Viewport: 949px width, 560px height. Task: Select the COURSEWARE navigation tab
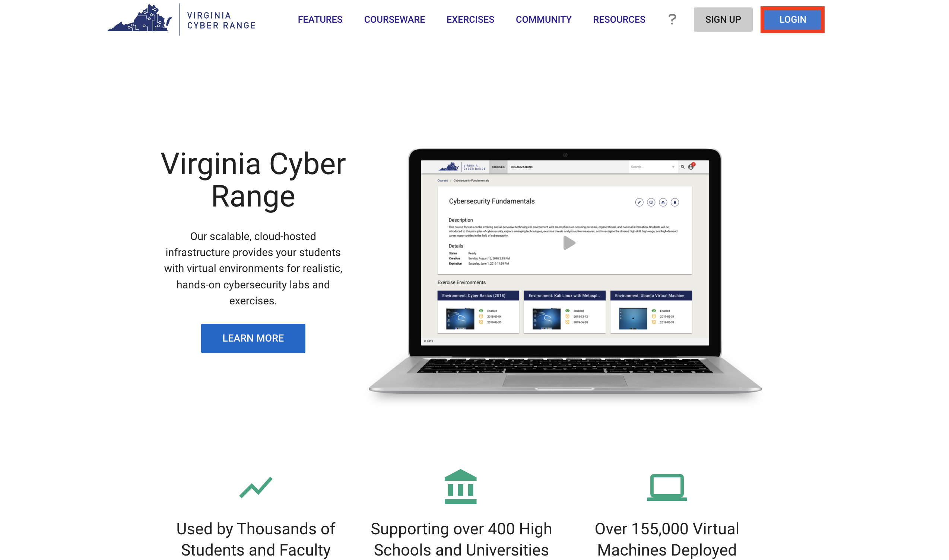(x=394, y=19)
